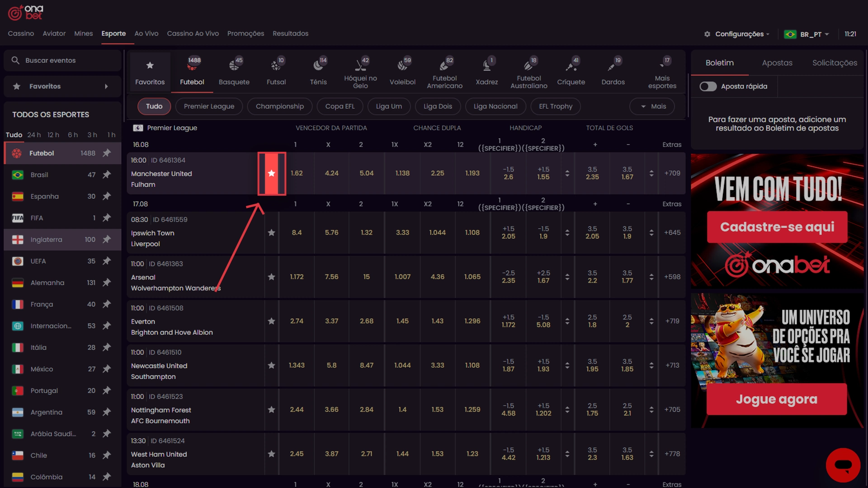Toggle the Aposta rápida switch

(x=708, y=86)
